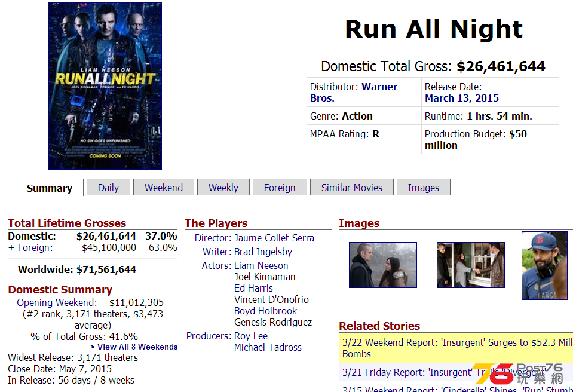Click the Director label link
Screen dimensions: 573x392
[x=213, y=238]
